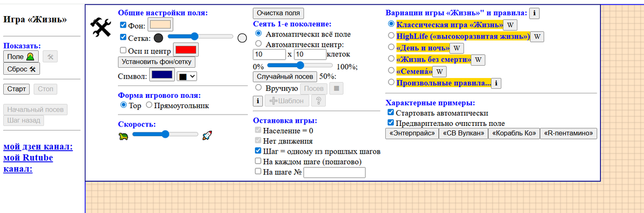The height and width of the screenshot is (213, 644).
Task: Select Автоматически центр option
Action: 259,44
